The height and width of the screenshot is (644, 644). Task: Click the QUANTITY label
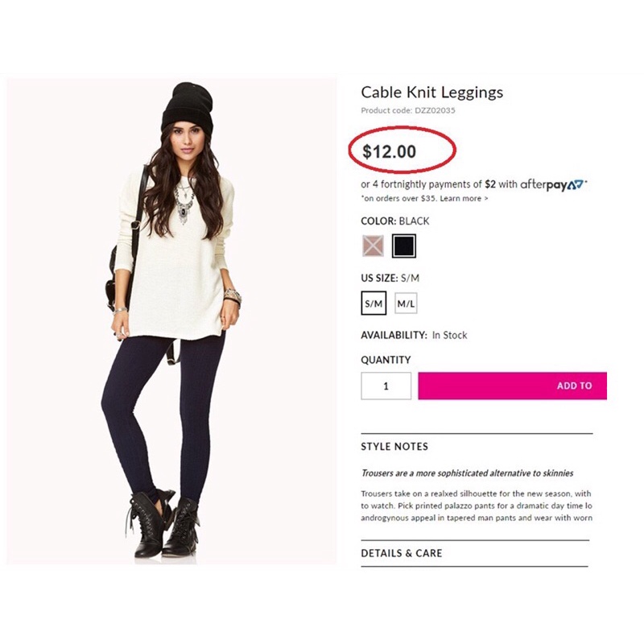386,360
